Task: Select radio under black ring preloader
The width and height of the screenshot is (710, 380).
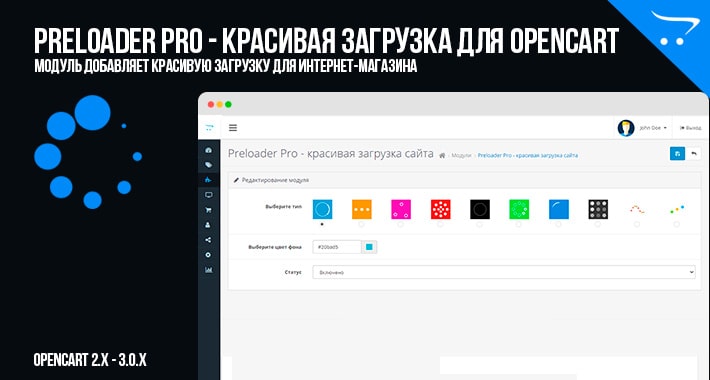Action: pos(479,224)
